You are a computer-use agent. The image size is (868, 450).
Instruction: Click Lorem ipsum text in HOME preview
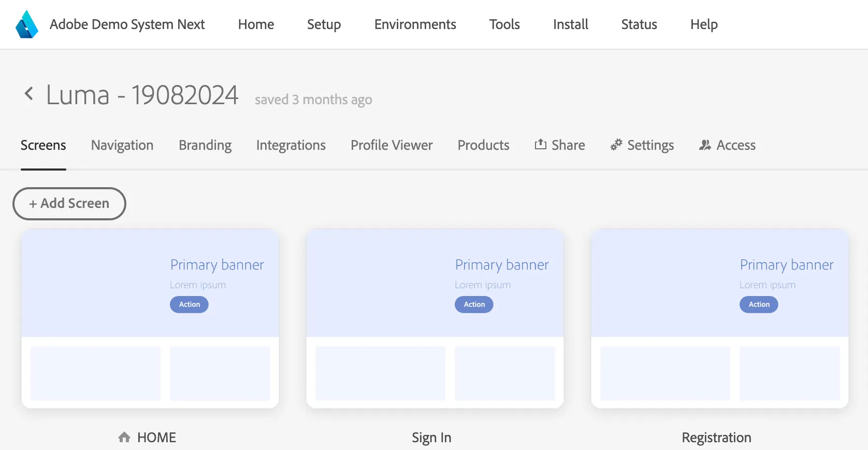tap(198, 285)
